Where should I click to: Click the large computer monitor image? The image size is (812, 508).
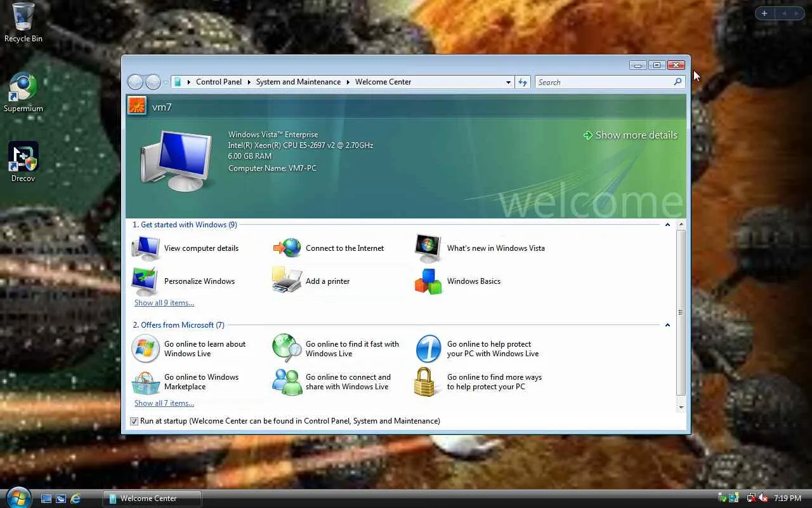[176, 161]
